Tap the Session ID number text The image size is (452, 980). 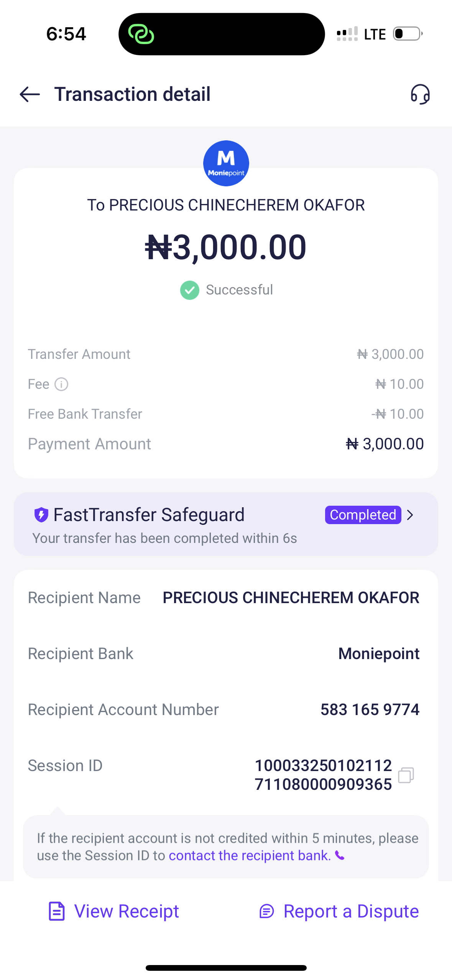pyautogui.click(x=323, y=775)
